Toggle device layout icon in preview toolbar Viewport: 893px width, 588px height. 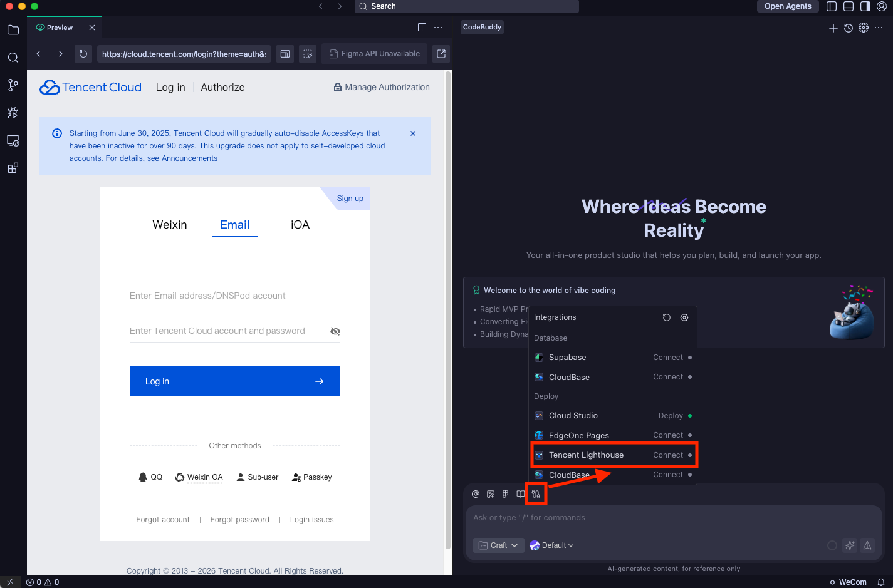pyautogui.click(x=285, y=54)
